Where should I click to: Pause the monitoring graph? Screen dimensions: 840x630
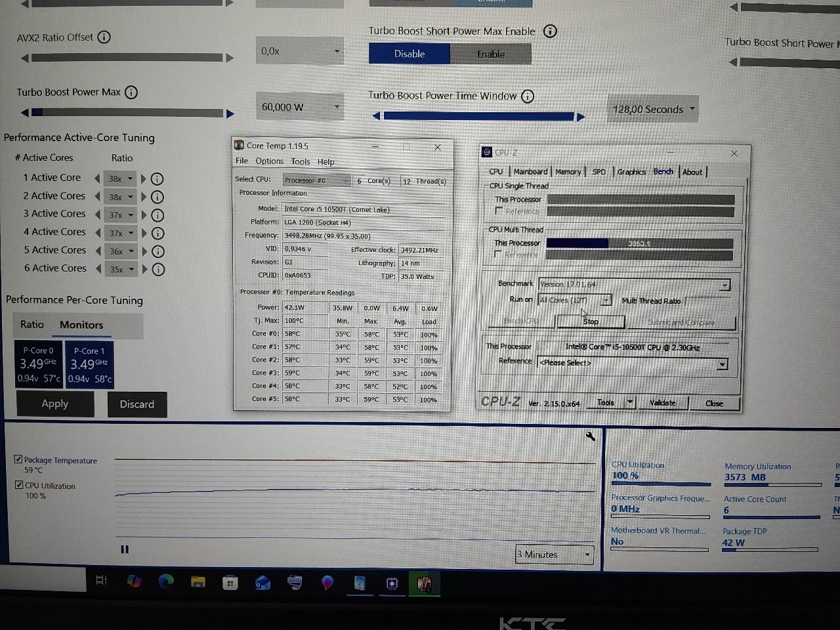coord(125,550)
